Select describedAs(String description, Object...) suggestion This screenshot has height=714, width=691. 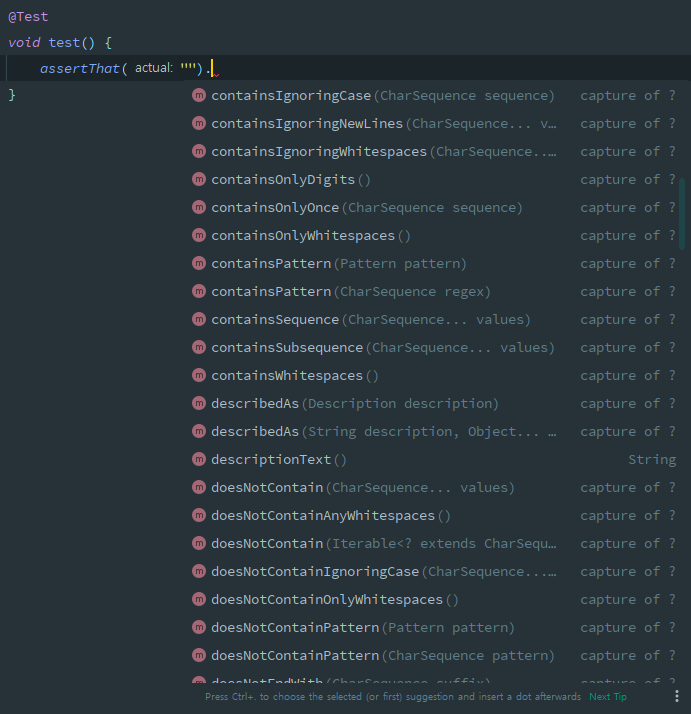coord(433,432)
